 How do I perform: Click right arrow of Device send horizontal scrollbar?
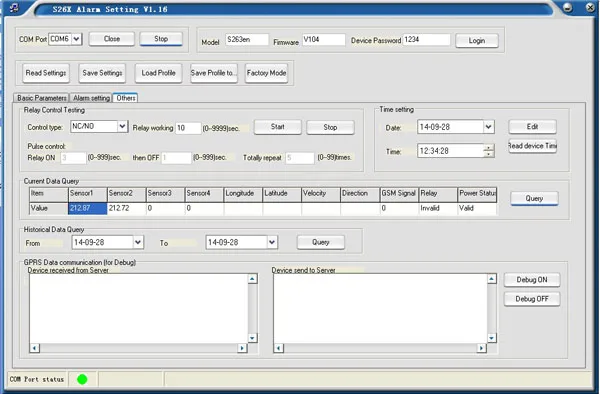pos(481,348)
